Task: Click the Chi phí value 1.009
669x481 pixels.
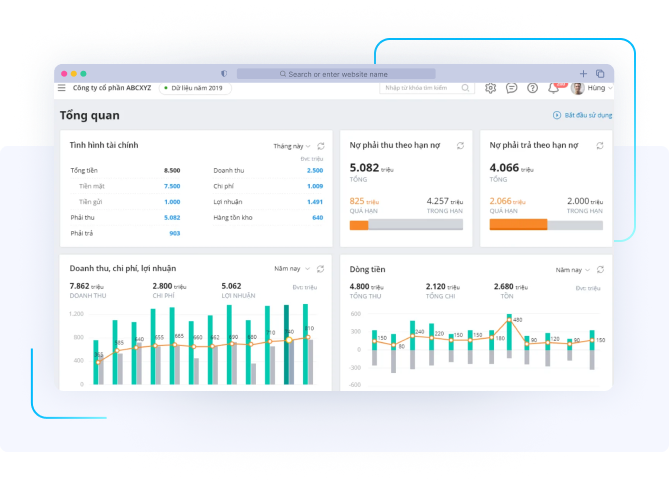Action: tap(315, 186)
